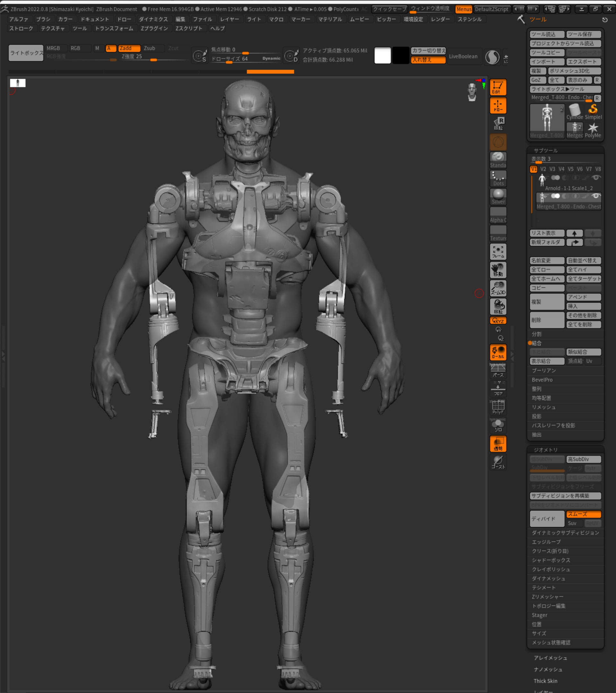The width and height of the screenshot is (616, 693).
Task: Expand the BevelPro section
Action: tap(542, 380)
